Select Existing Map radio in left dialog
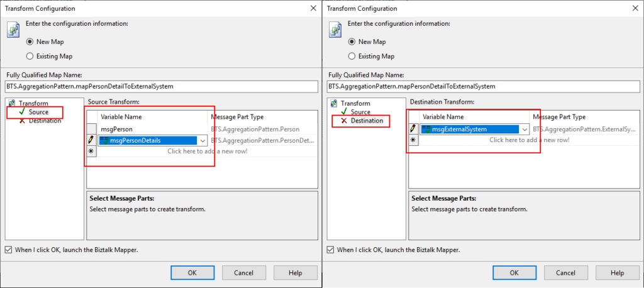 click(30, 56)
